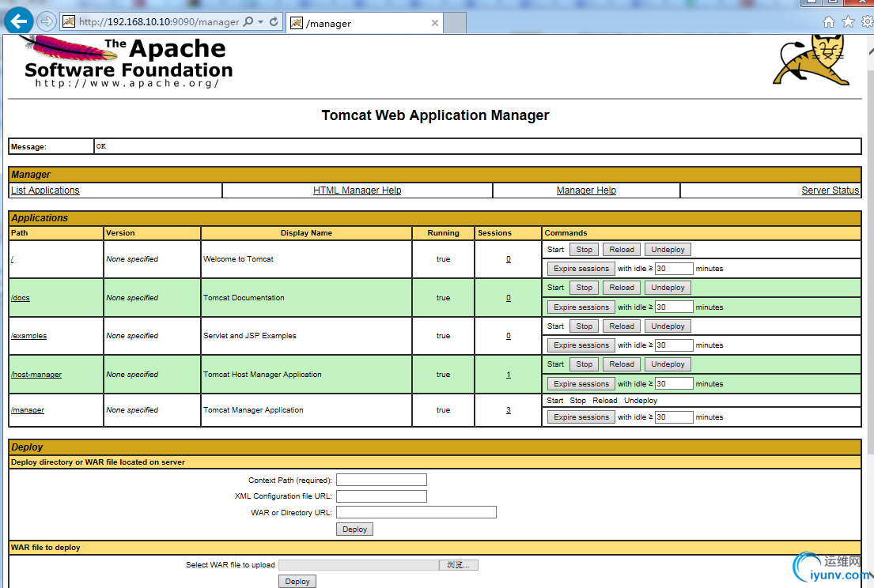This screenshot has width=874, height=588.
Task: Close the /manager tab
Action: coord(434,23)
